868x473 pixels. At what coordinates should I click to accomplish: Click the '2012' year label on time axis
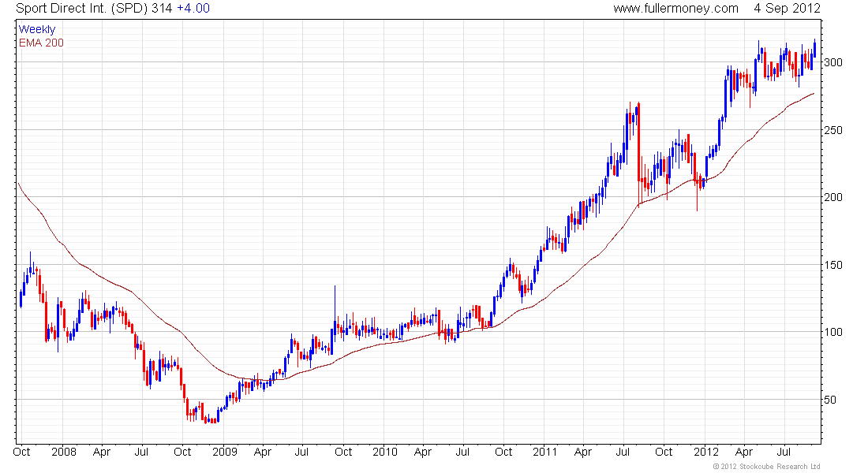pyautogui.click(x=706, y=452)
